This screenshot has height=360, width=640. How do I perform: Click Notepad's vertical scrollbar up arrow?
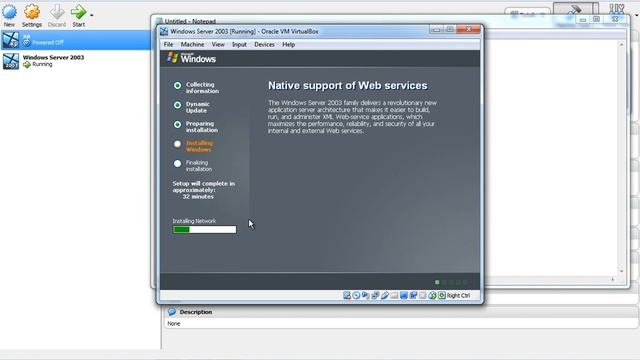pos(622,44)
